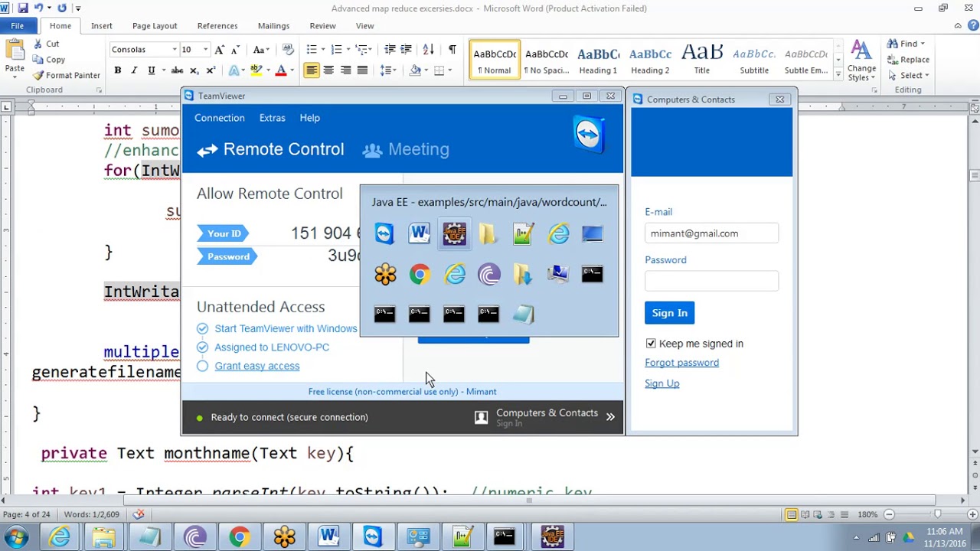Select notepad icon in task switcher
The image size is (980, 551).
tap(524, 314)
